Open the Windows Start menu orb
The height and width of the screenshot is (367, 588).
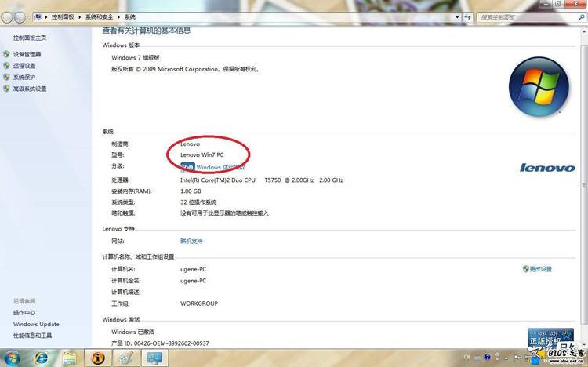tap(12, 358)
